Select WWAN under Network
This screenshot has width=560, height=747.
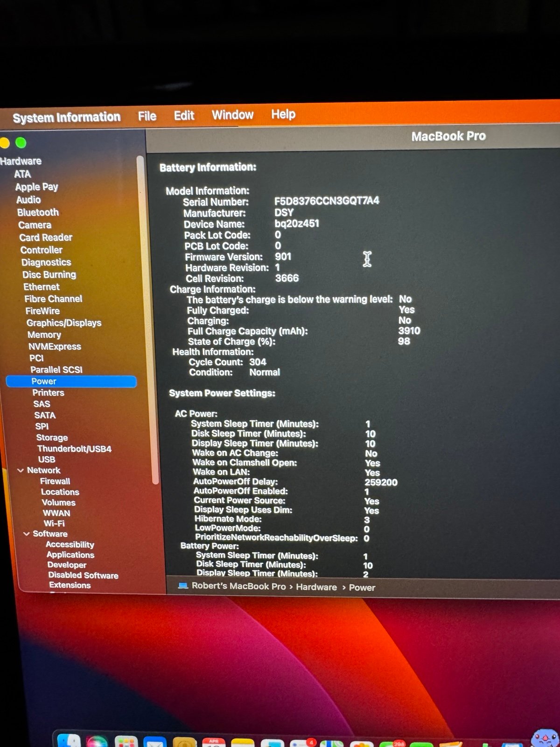[x=56, y=513]
